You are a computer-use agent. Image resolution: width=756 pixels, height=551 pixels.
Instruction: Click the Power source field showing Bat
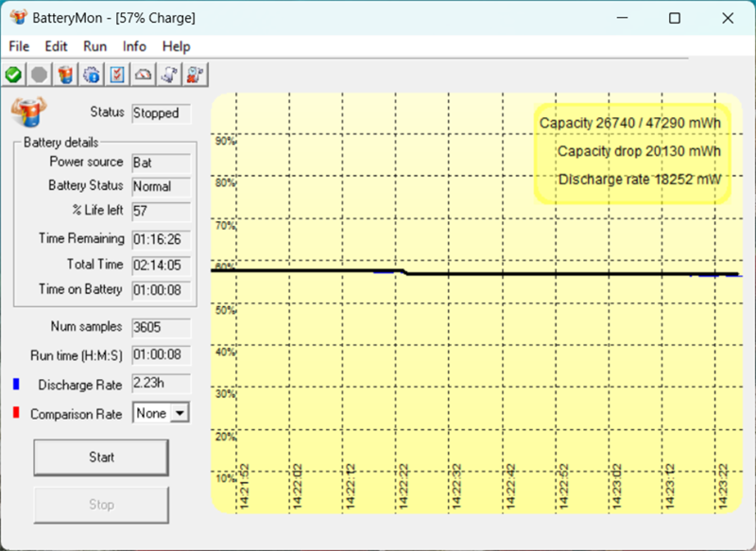point(161,163)
